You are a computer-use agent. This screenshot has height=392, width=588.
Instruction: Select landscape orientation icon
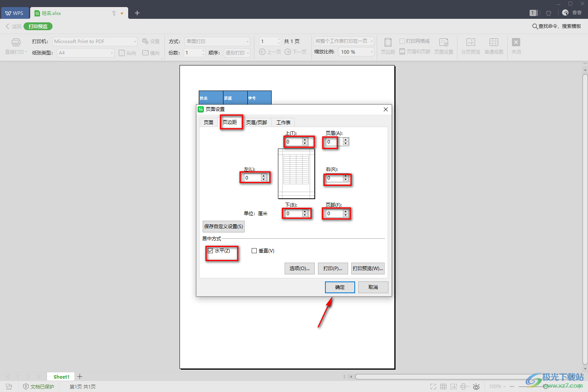tap(145, 53)
